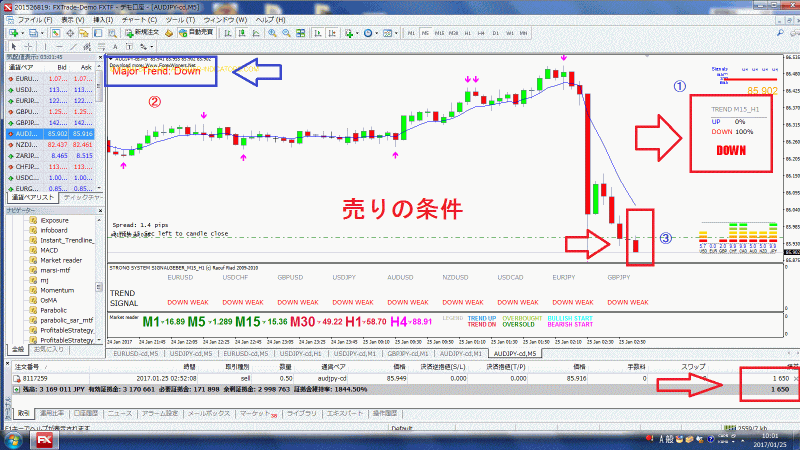Open the indicators list icon
This screenshot has width=800, height=450.
[x=348, y=33]
